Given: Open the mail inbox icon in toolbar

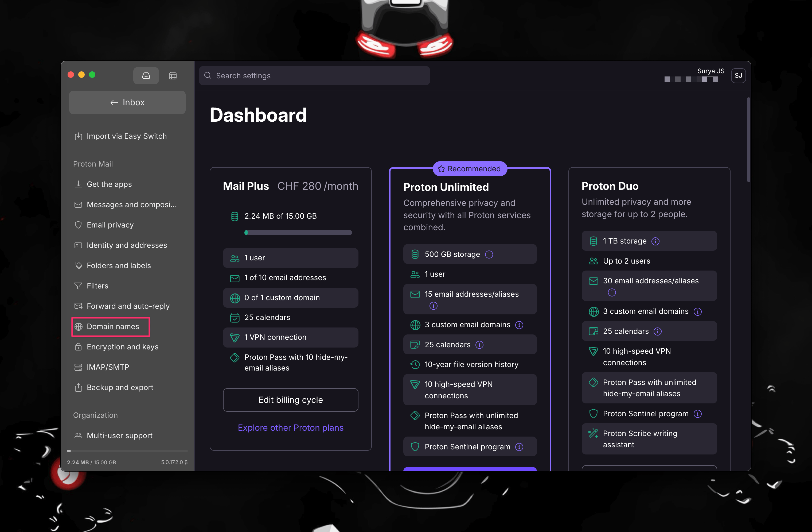Looking at the screenshot, I should point(146,75).
